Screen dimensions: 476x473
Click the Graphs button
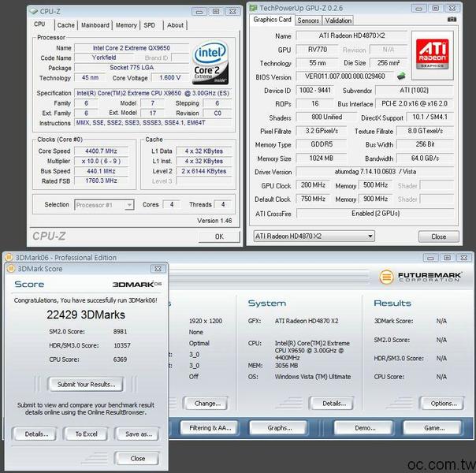(x=279, y=428)
